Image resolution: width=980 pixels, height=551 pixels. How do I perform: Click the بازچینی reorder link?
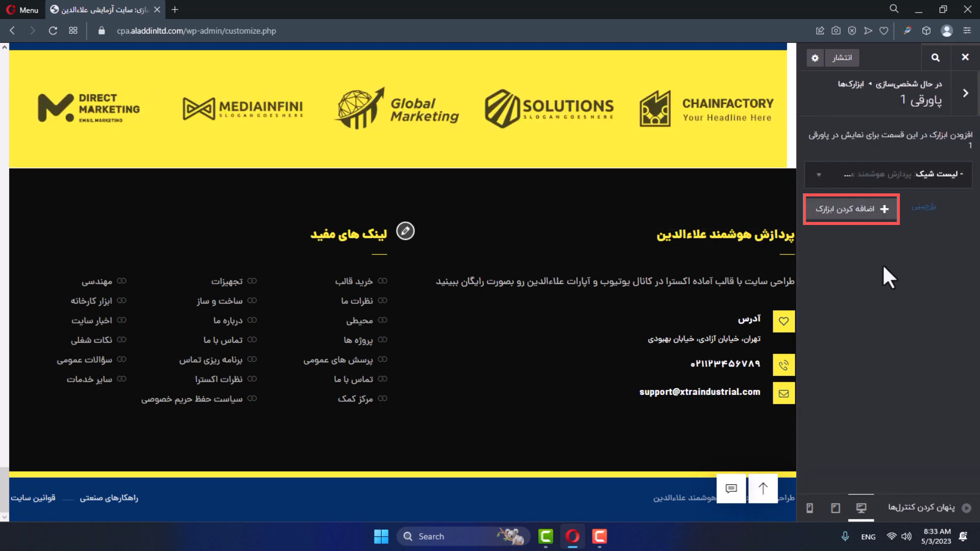924,207
